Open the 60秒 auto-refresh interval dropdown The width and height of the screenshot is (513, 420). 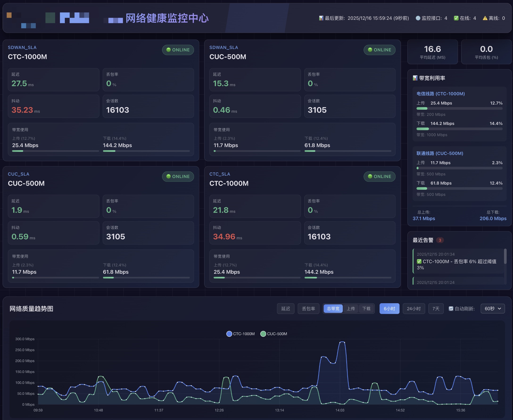[x=492, y=309]
